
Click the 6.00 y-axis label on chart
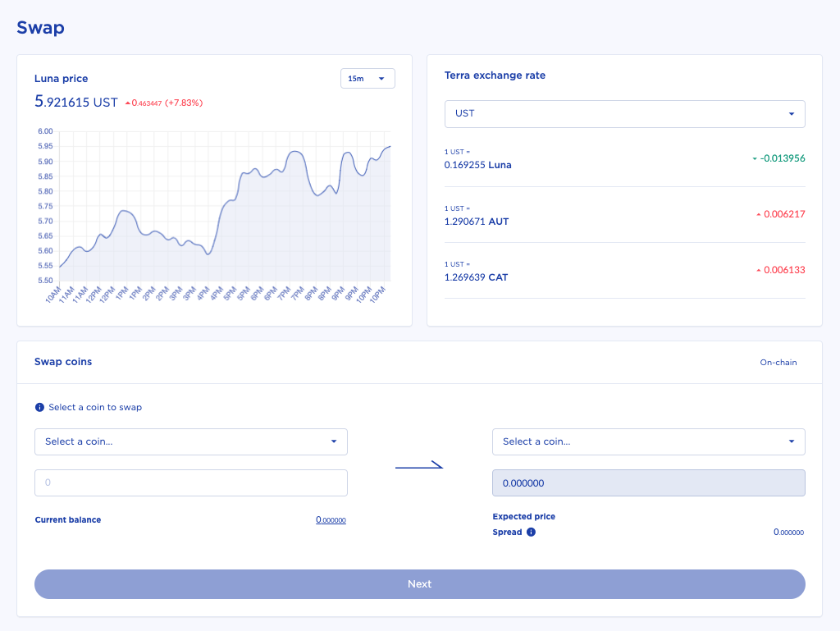(46, 131)
